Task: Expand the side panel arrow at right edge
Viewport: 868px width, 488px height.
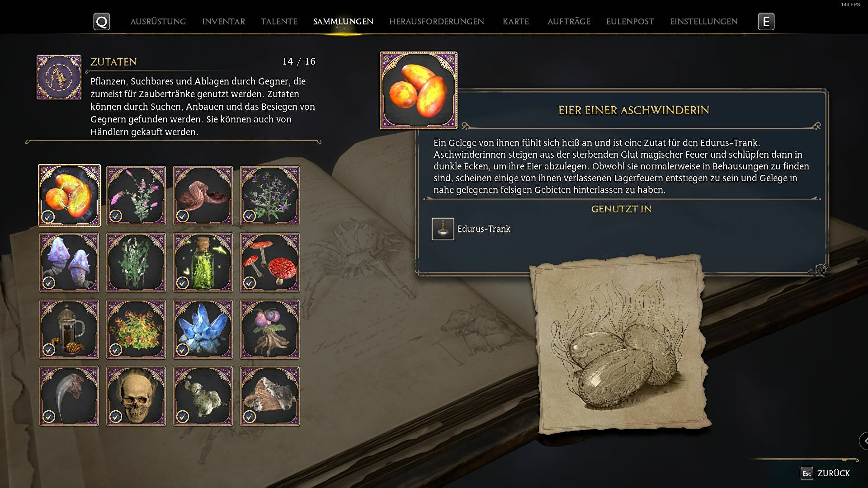Action: click(864, 441)
